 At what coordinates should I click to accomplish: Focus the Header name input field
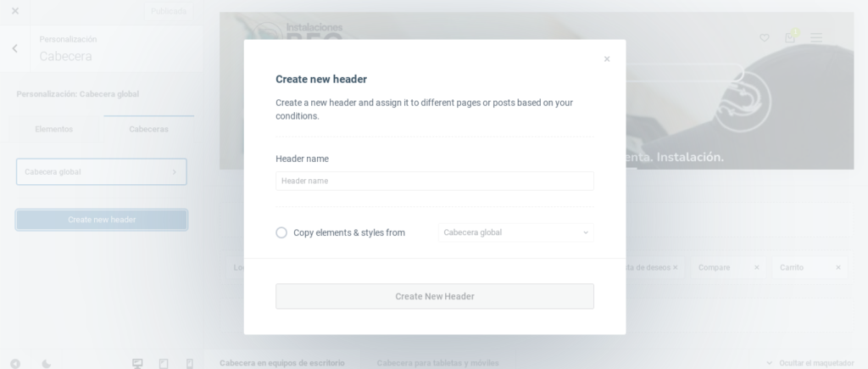(x=435, y=182)
